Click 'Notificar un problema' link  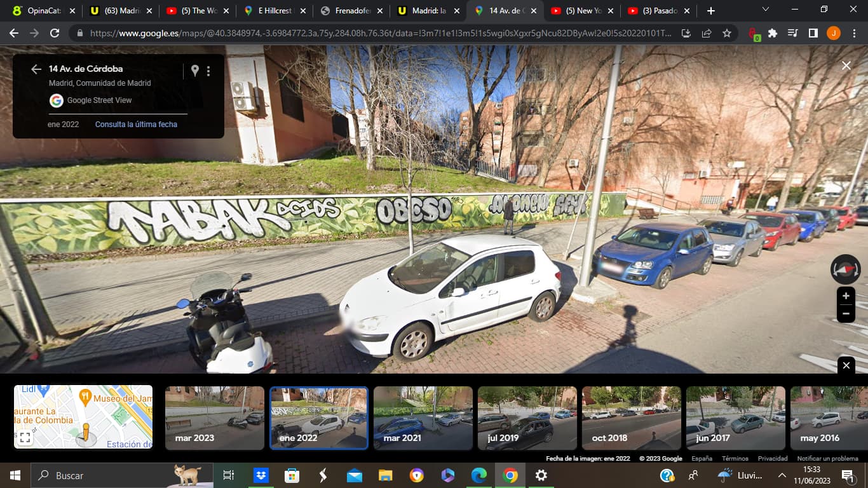[x=827, y=458]
